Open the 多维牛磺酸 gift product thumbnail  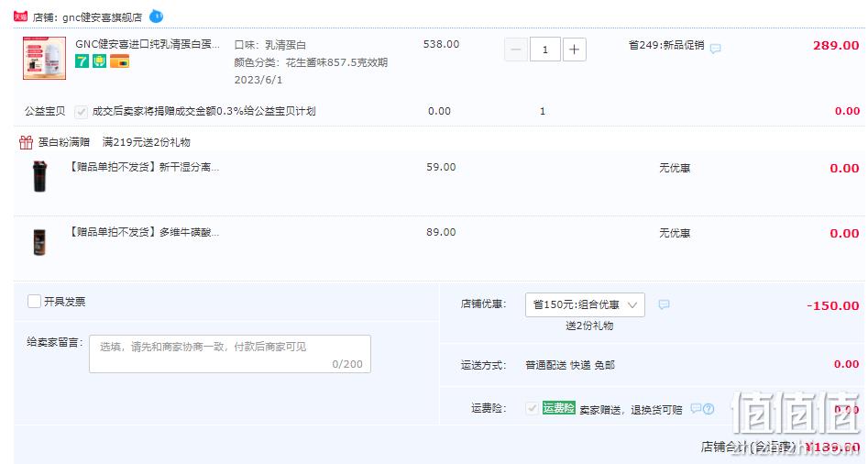[x=39, y=242]
